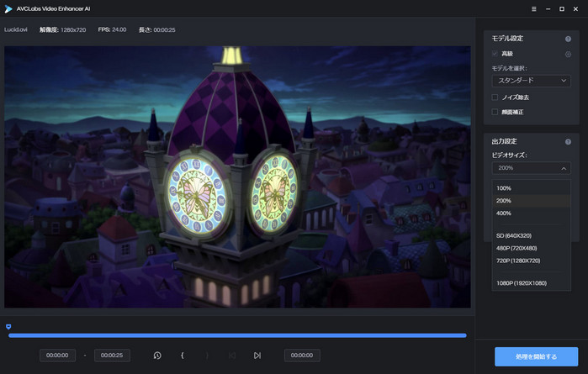Image resolution: width=588 pixels, height=374 pixels.
Task: Choose SD (640X320) output size
Action: pos(531,235)
